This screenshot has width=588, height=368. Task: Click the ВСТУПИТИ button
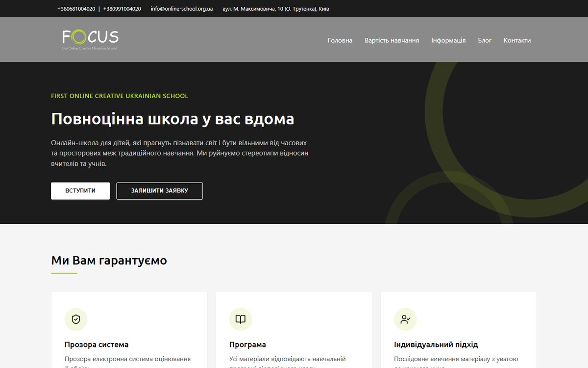click(80, 191)
